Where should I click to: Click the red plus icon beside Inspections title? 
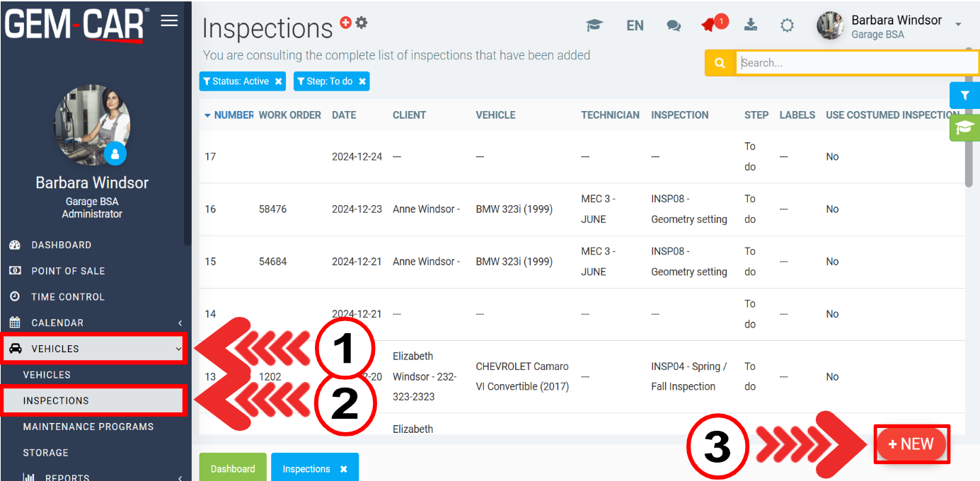tap(346, 23)
